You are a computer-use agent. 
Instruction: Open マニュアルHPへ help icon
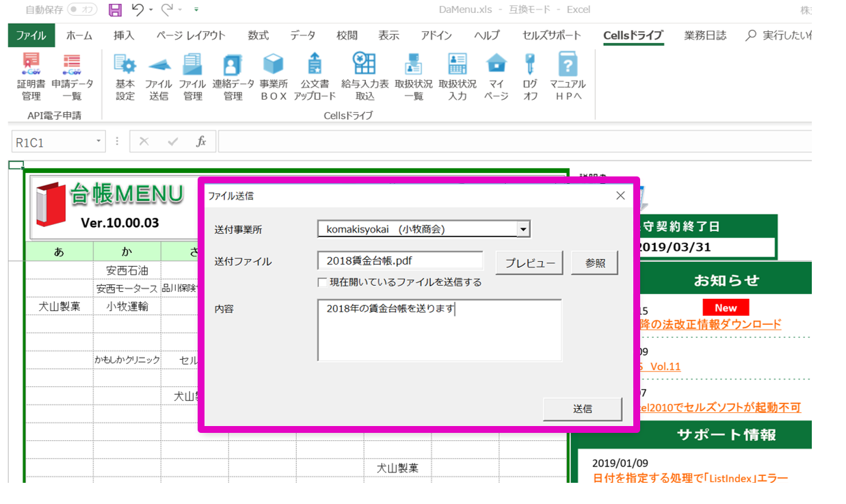pyautogui.click(x=568, y=77)
